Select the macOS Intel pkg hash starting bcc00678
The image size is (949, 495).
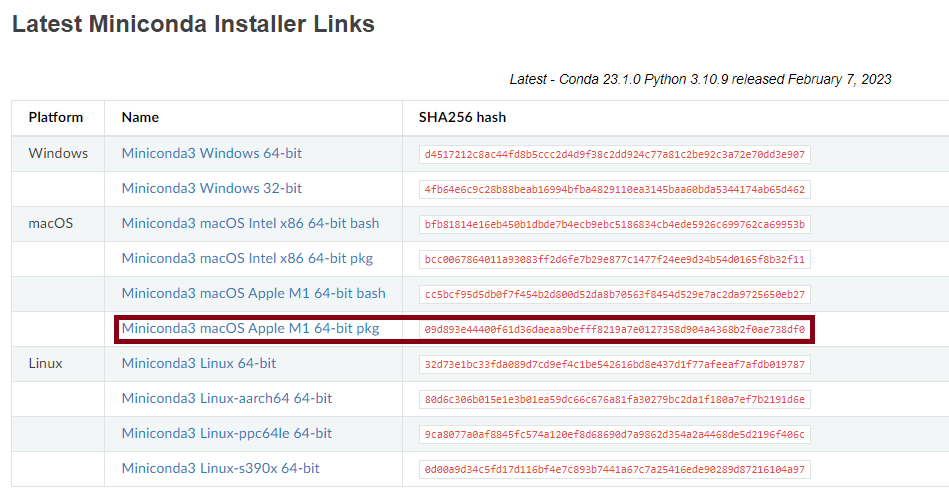pos(614,260)
